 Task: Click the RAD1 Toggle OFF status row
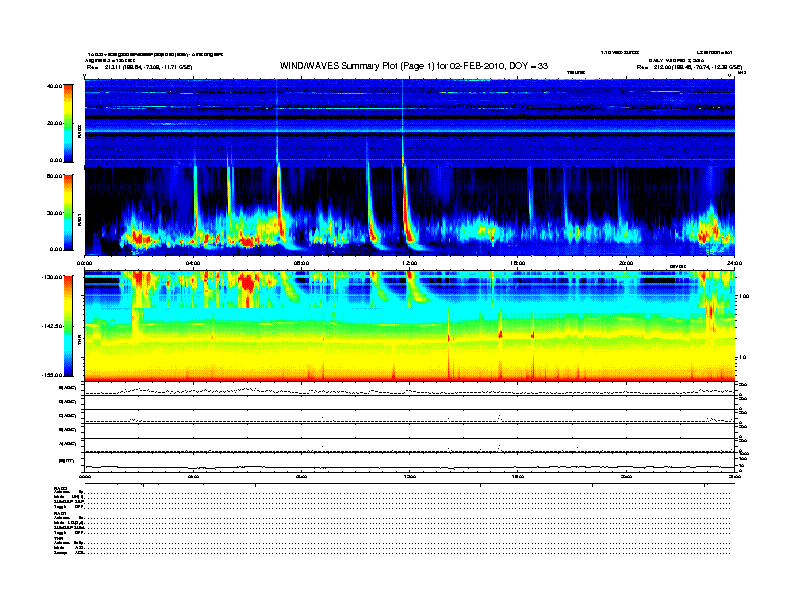pyautogui.click(x=392, y=532)
